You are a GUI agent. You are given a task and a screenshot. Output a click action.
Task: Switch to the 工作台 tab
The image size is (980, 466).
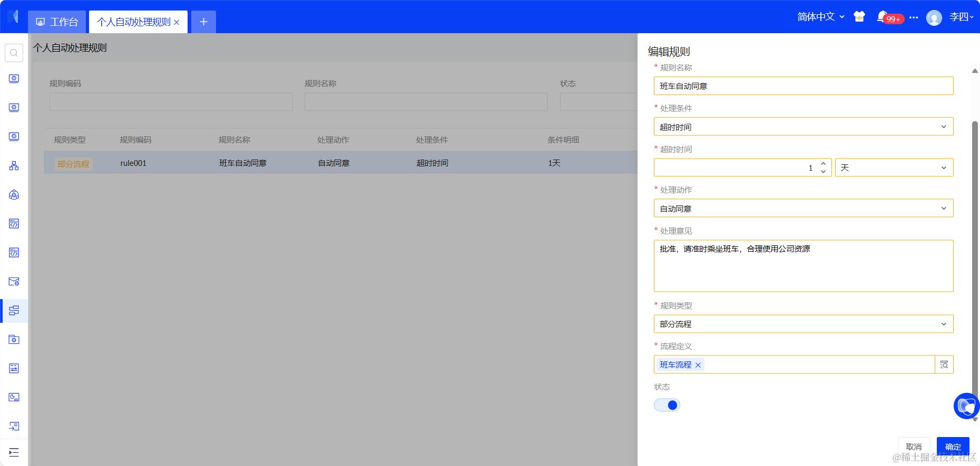(x=57, y=22)
